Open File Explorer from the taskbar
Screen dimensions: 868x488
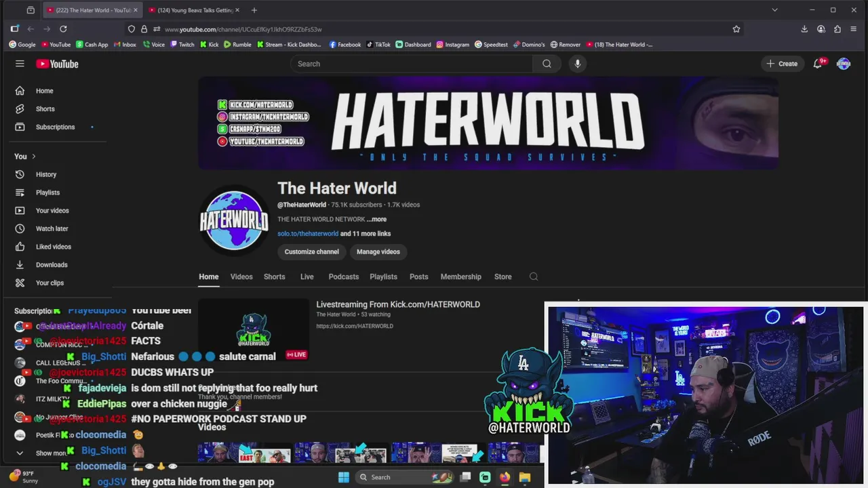click(x=524, y=477)
